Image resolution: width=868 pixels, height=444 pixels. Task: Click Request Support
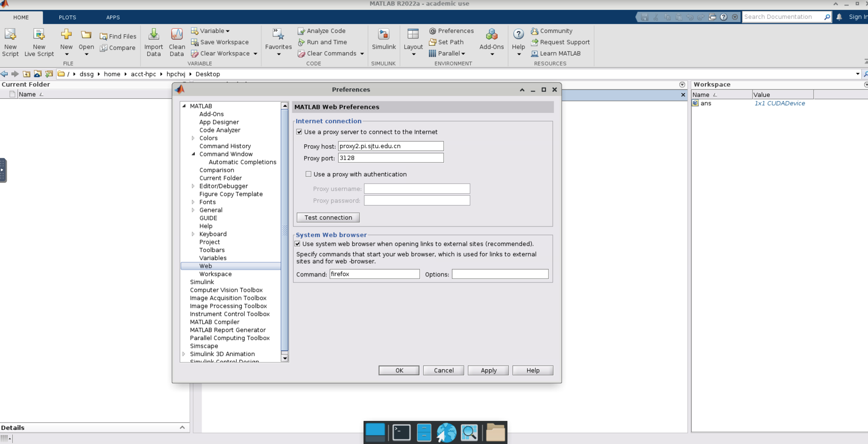pos(560,42)
